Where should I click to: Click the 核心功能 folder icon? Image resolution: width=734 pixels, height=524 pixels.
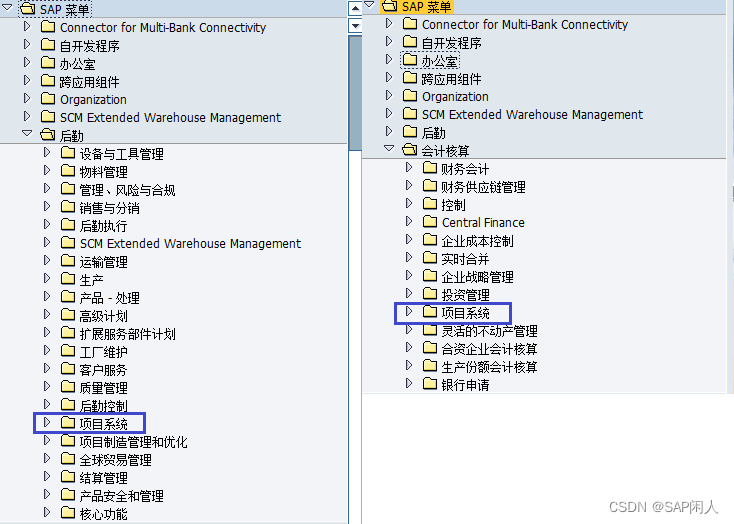tap(68, 513)
